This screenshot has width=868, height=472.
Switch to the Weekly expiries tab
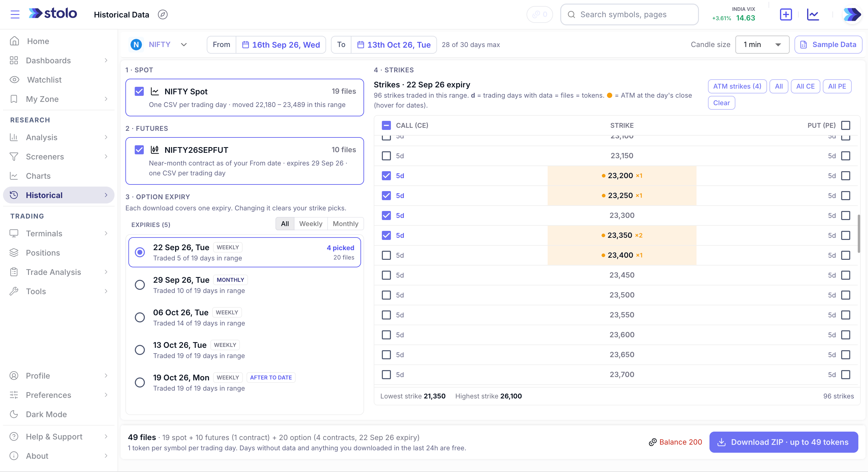[x=311, y=224]
